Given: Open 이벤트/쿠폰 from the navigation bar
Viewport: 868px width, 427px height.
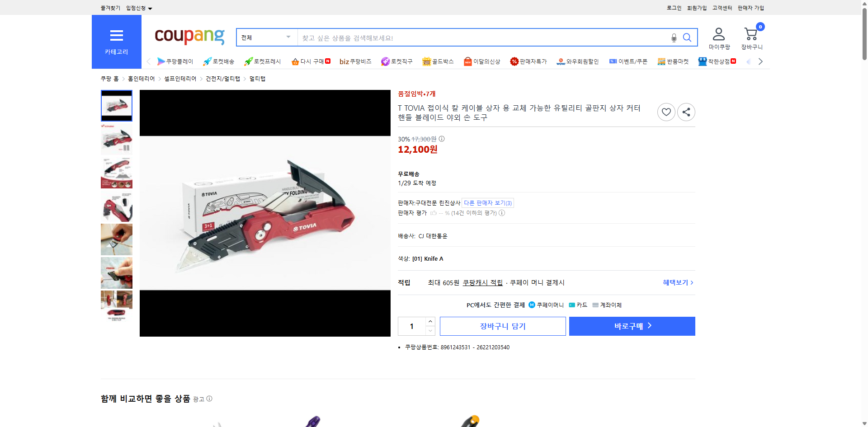Looking at the screenshot, I should (x=628, y=61).
